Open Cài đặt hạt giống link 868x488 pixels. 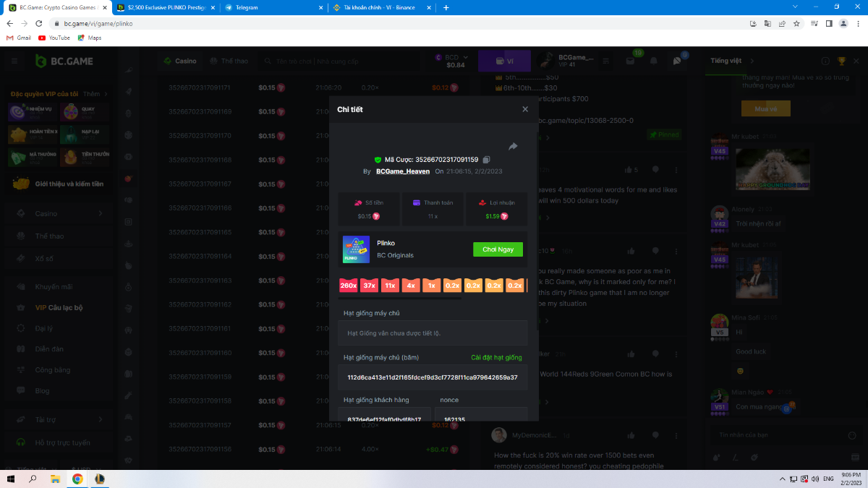tap(496, 357)
